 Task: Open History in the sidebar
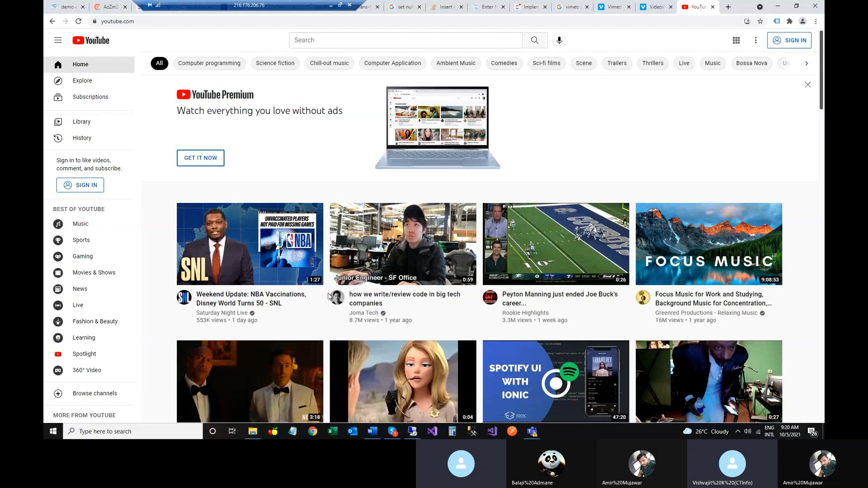82,138
